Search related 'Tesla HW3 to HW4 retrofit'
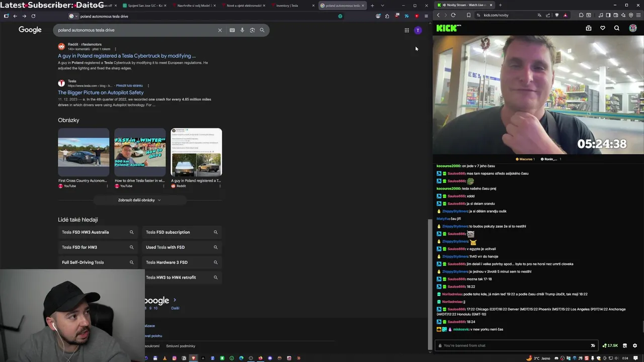This screenshot has width=644, height=362. (182, 278)
